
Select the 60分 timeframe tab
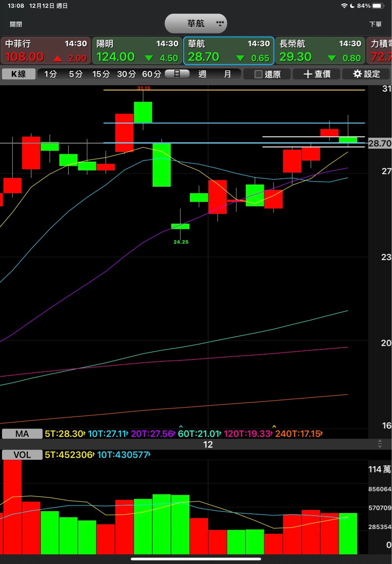[x=152, y=74]
